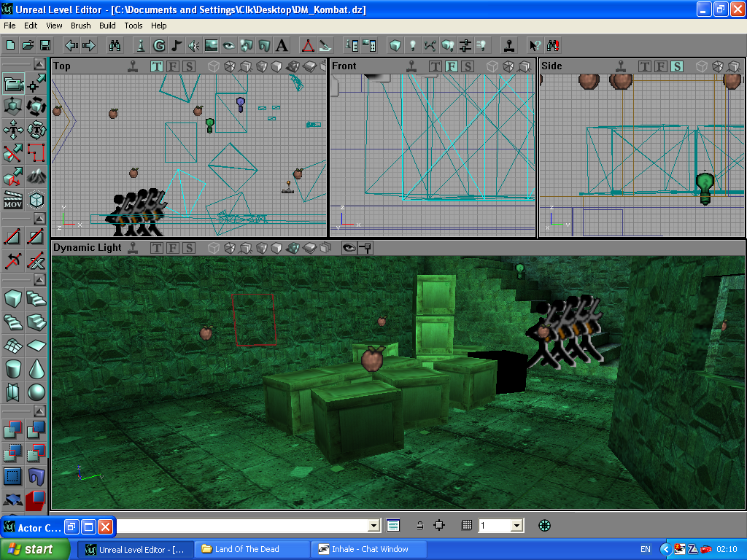
Task: Choose the Cylinder brush builder
Action: [x=13, y=368]
